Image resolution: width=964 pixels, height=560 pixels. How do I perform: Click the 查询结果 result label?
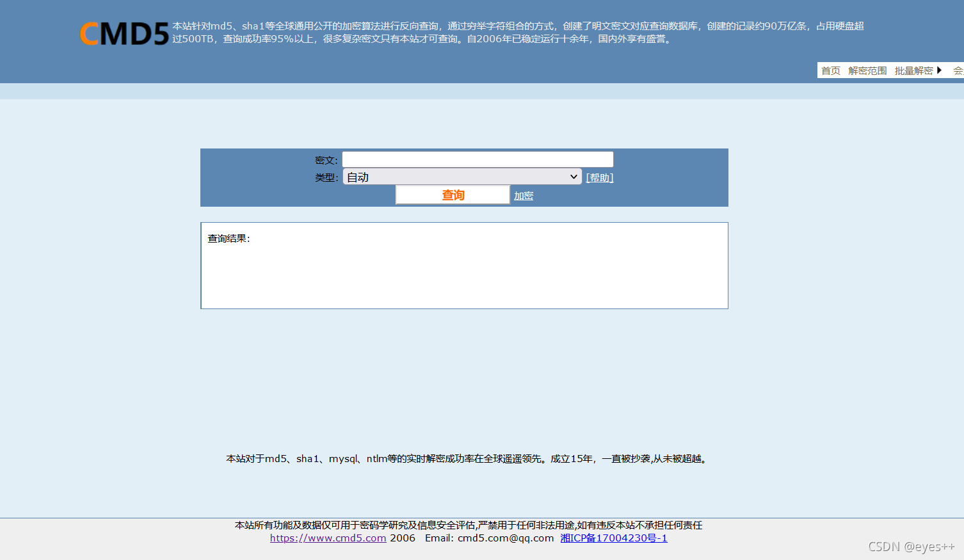229,239
